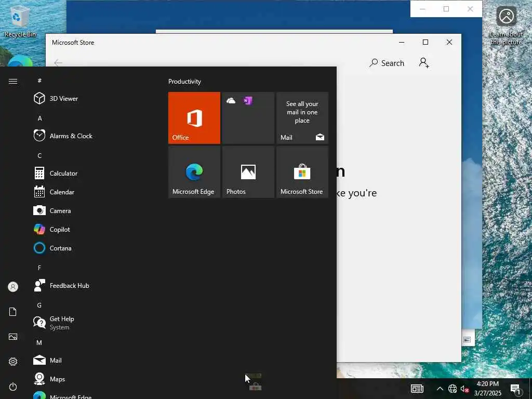Open the OneDrive icon in the tile folder
The height and width of the screenshot is (399, 532).
pyautogui.click(x=231, y=100)
